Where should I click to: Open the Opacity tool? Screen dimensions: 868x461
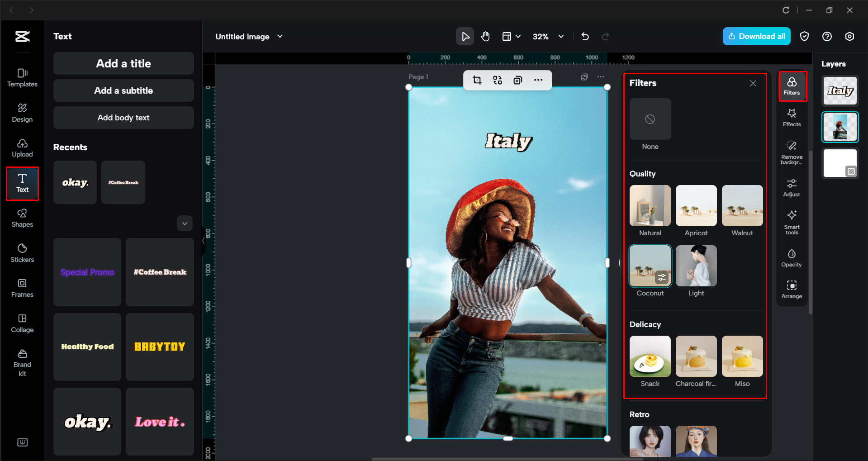click(791, 257)
